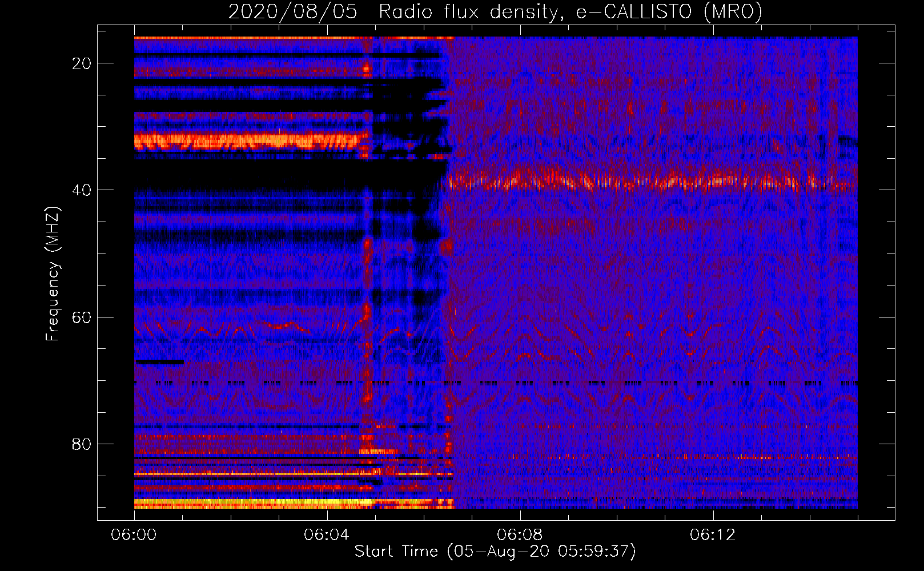Select the 'Frequency (MHZ)' y-axis label
This screenshot has height=571, width=924.
click(x=52, y=274)
